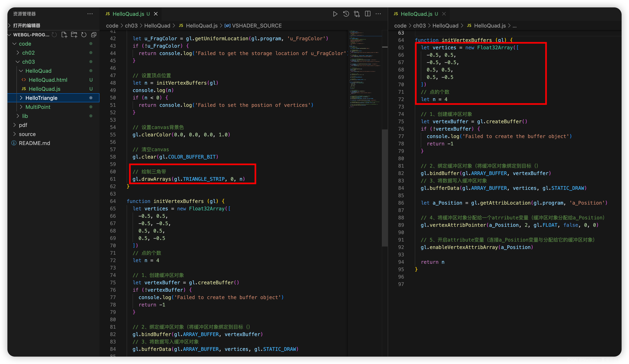The width and height of the screenshot is (629, 364).
Task: Click the New Folder icon in explorer
Action: 74,35
